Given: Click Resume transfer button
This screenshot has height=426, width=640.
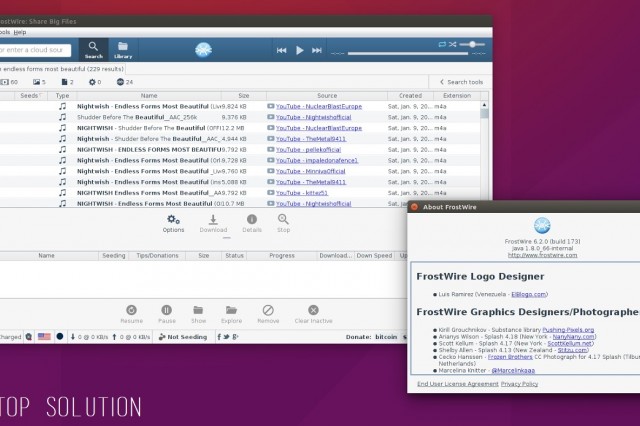Looking at the screenshot, I should pyautogui.click(x=131, y=314).
